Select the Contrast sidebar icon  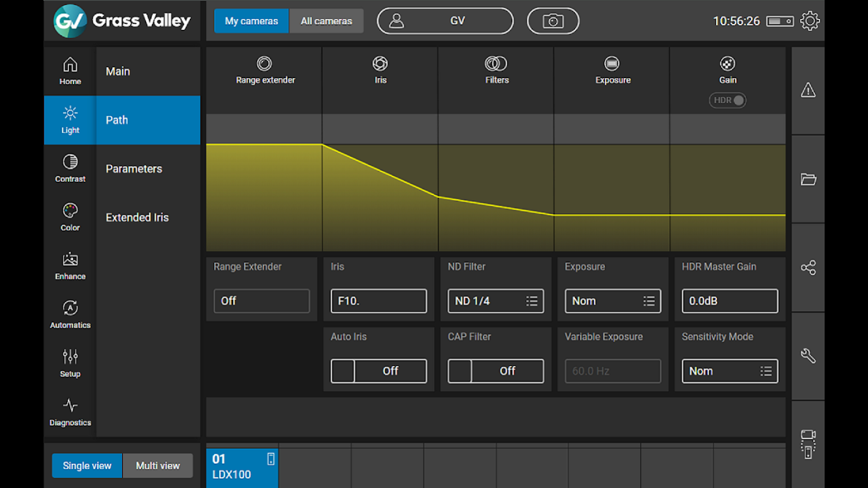point(70,168)
